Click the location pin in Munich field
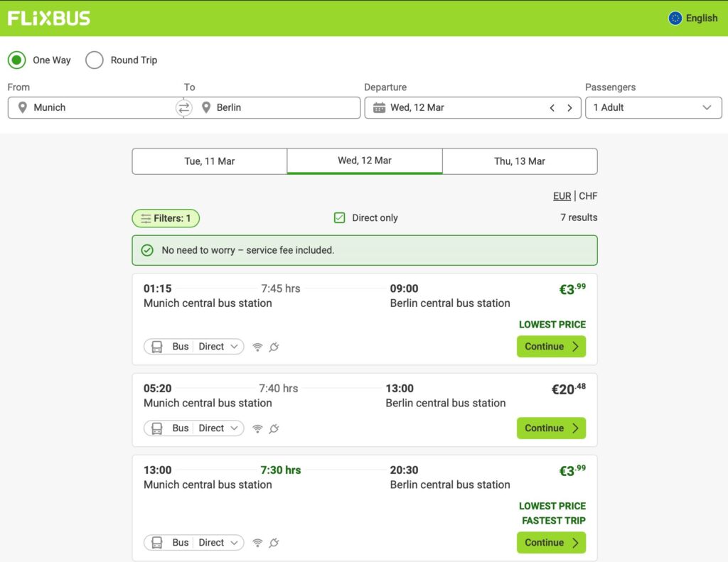Screen dimensions: 728x562 [22, 108]
